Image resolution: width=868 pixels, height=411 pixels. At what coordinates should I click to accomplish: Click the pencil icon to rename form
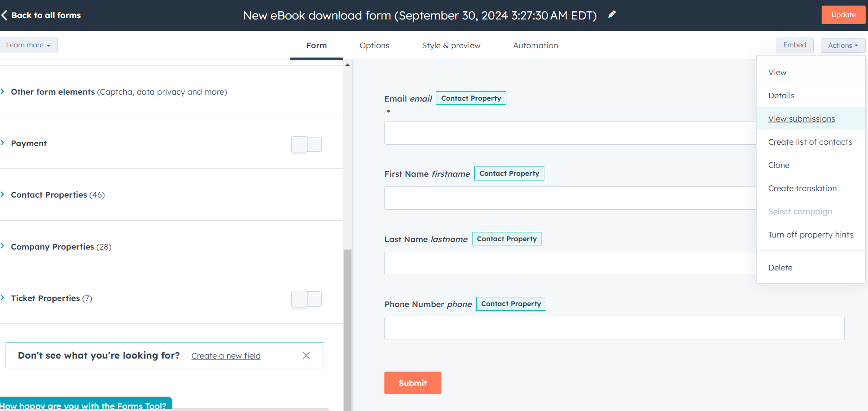612,14
